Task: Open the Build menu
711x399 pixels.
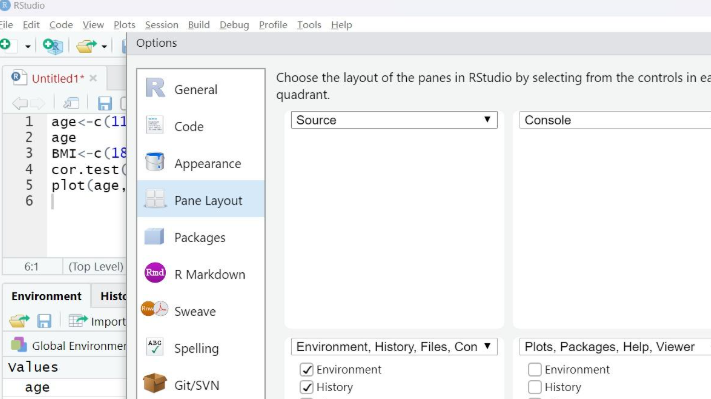Action: (x=199, y=25)
